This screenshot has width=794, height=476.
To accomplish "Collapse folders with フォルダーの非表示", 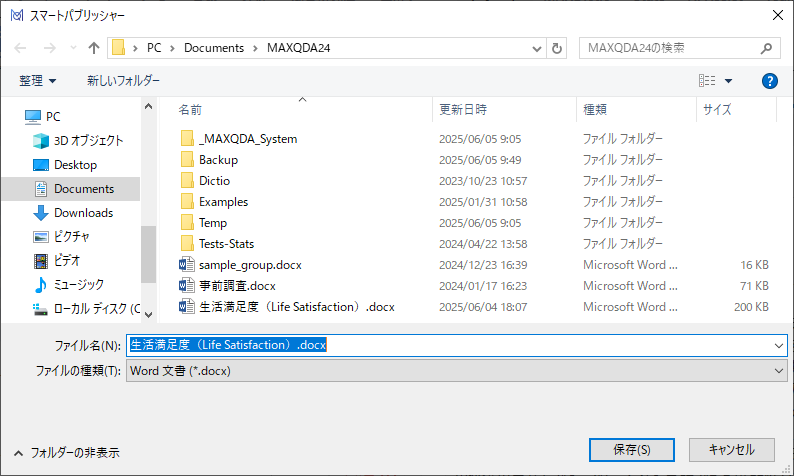I will (x=67, y=453).
